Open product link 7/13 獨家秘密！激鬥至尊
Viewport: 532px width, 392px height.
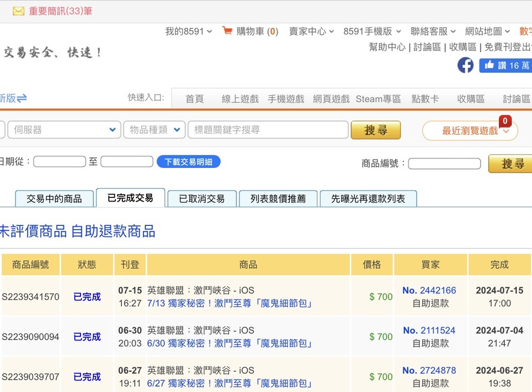[230, 303]
